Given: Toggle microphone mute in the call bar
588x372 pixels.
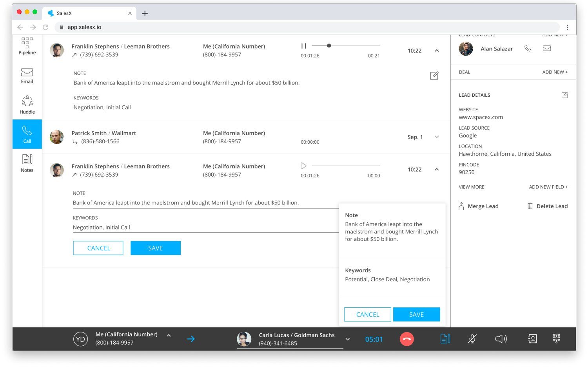Looking at the screenshot, I should coord(472,339).
